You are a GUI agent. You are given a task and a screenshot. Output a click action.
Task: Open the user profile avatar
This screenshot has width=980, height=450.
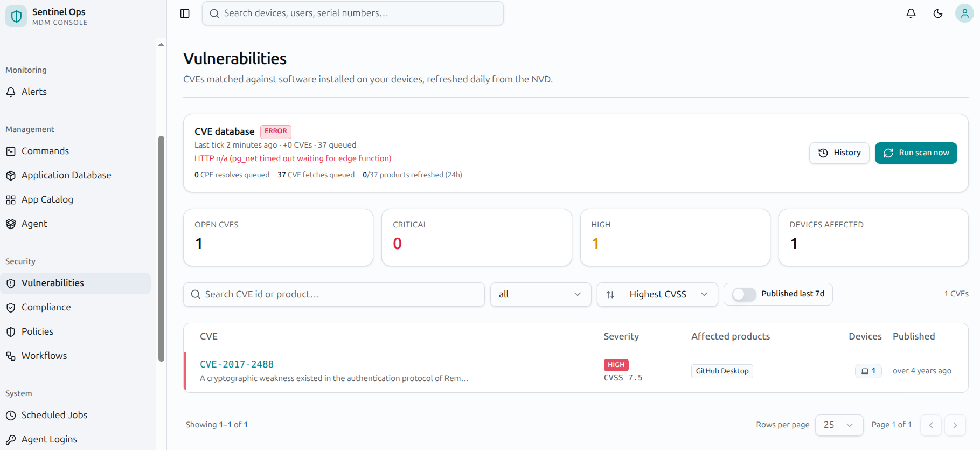[x=964, y=13]
